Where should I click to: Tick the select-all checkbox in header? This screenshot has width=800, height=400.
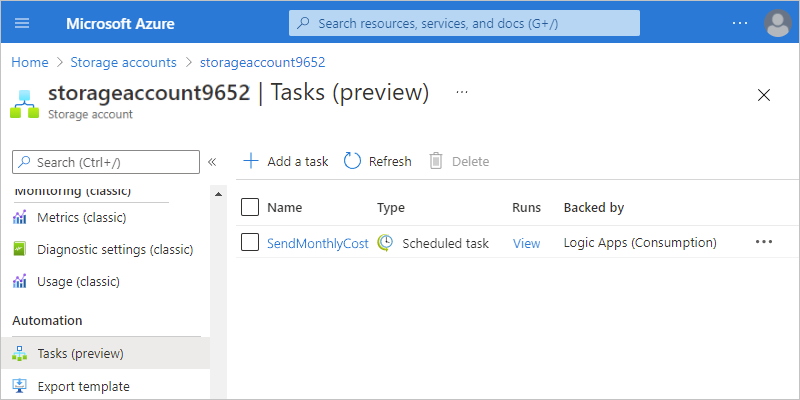click(x=250, y=207)
